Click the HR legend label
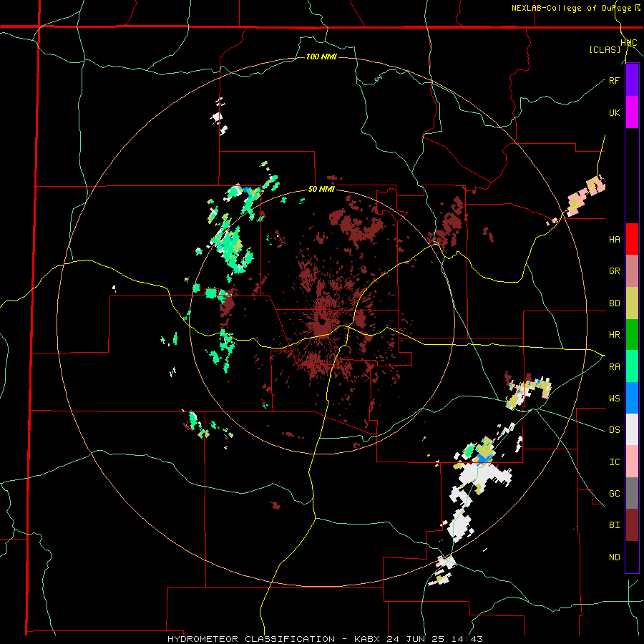644x644 pixels. point(615,335)
